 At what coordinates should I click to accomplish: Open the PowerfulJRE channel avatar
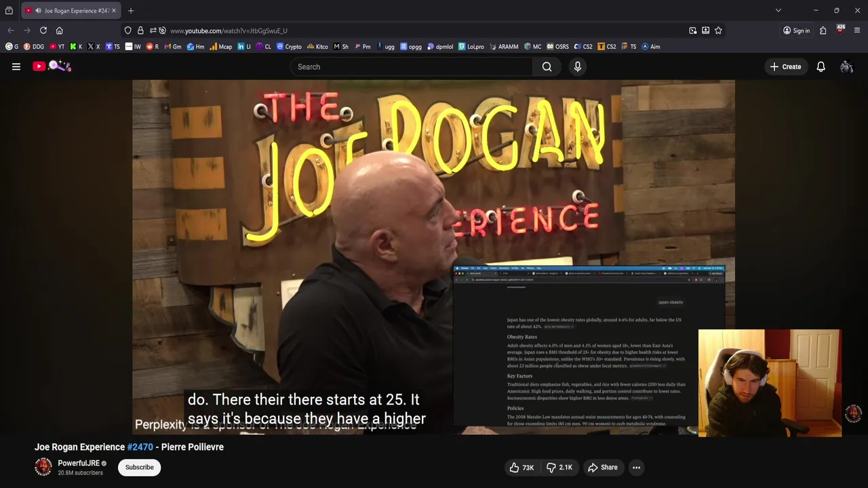(x=43, y=467)
